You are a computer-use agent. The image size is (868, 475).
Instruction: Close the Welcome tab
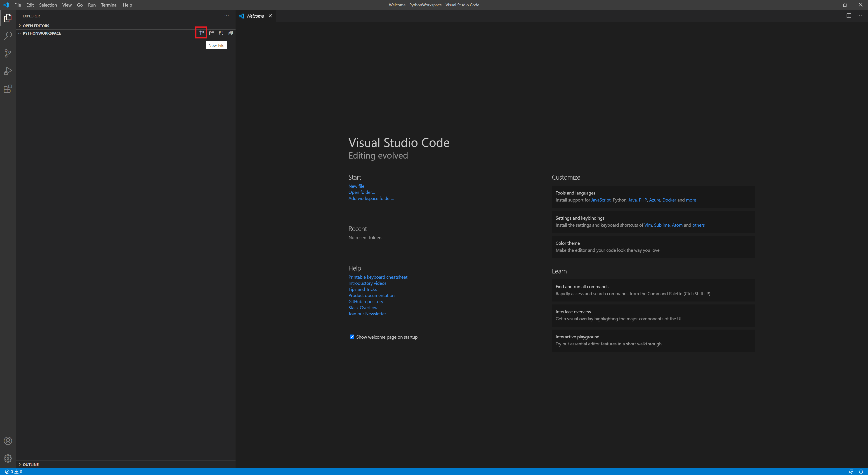[270, 16]
